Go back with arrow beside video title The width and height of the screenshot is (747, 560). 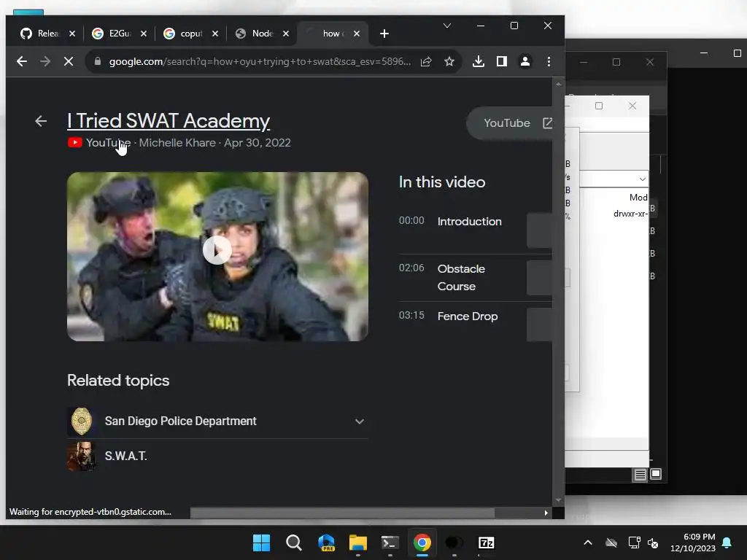point(41,121)
